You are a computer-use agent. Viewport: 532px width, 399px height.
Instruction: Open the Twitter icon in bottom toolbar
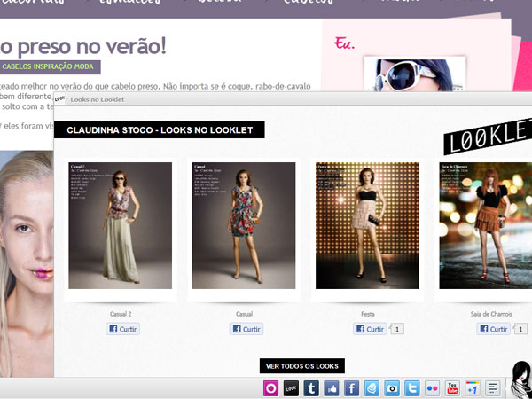click(x=412, y=388)
